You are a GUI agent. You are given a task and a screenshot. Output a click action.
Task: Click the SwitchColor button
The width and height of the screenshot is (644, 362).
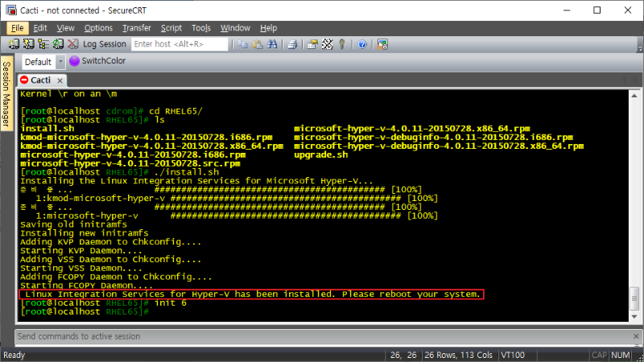tap(97, 61)
